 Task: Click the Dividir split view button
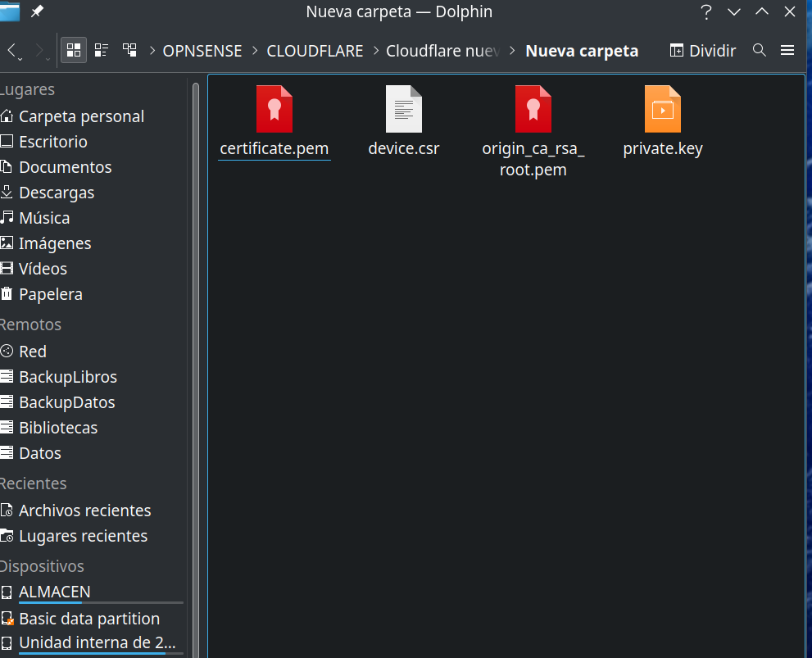point(703,50)
